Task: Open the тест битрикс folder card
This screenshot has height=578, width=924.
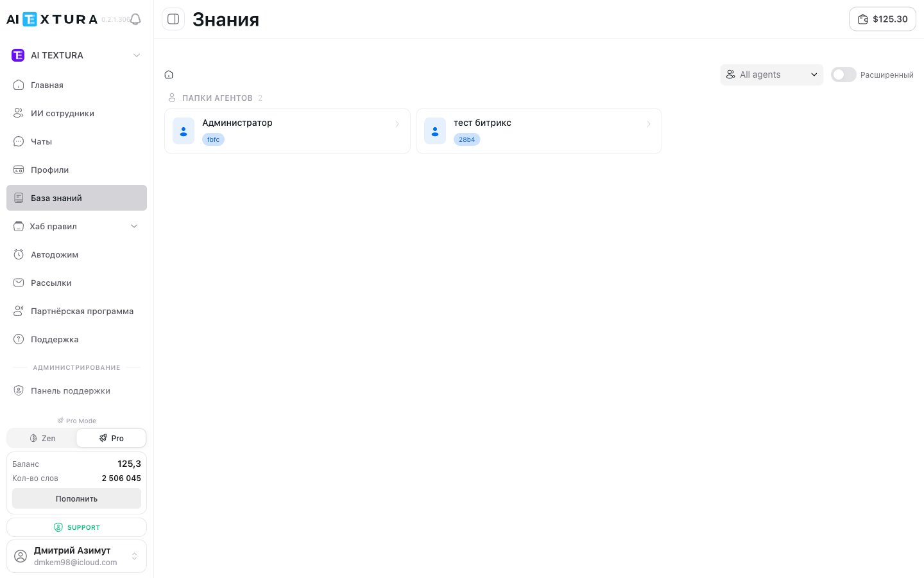Action: [x=539, y=131]
